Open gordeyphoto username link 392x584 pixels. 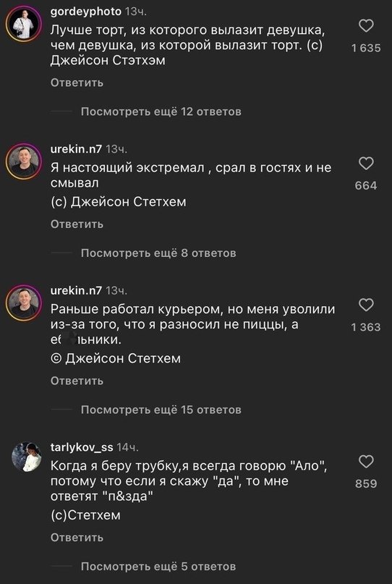[85, 12]
